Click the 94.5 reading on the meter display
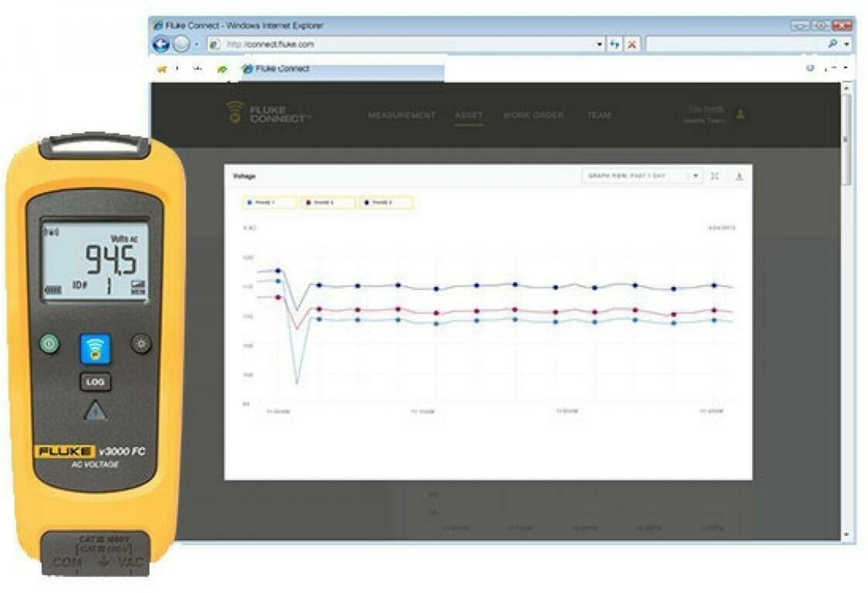 tap(111, 260)
